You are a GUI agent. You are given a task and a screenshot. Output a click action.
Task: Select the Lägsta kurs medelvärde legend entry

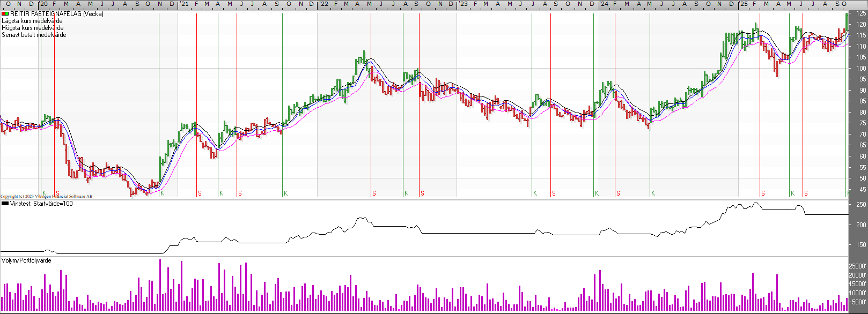(32, 21)
